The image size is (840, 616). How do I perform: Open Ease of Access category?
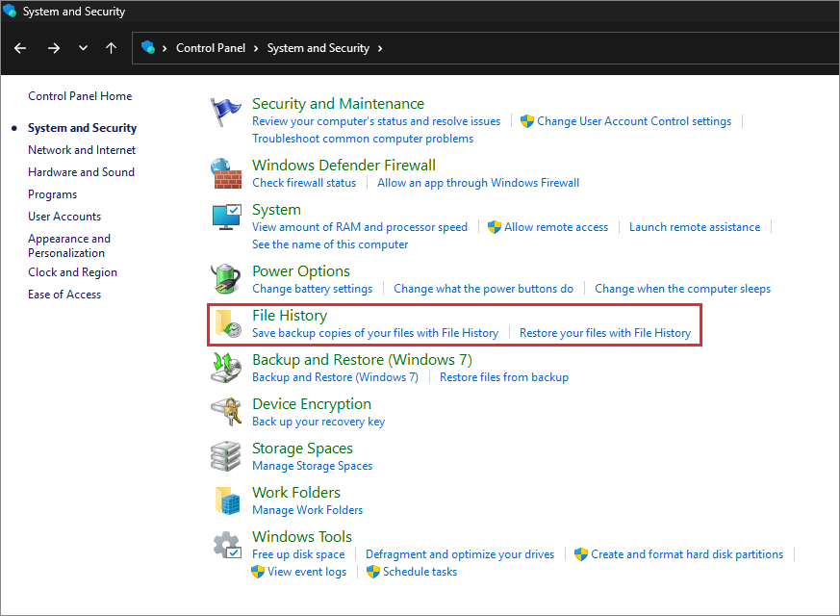point(64,295)
